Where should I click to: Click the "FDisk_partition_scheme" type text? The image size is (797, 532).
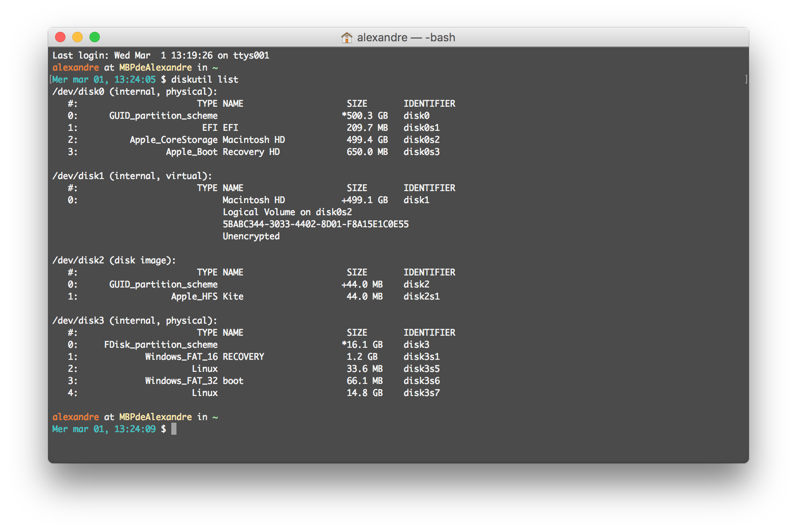tap(161, 345)
